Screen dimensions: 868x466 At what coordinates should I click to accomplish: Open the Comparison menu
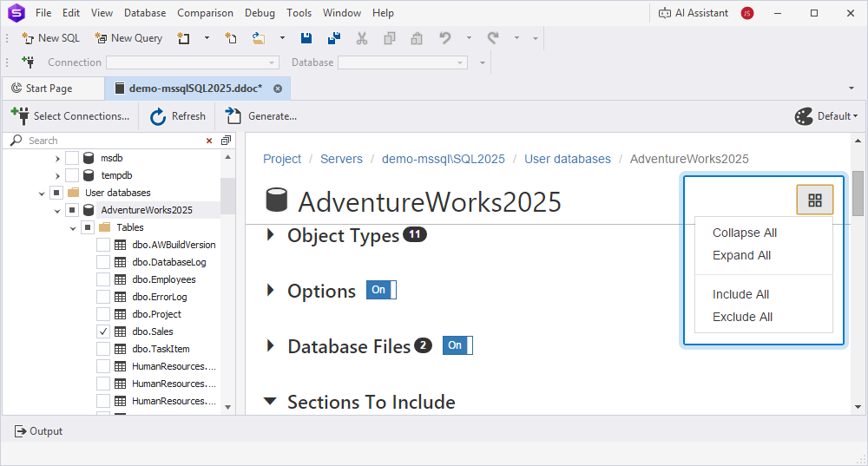(205, 13)
